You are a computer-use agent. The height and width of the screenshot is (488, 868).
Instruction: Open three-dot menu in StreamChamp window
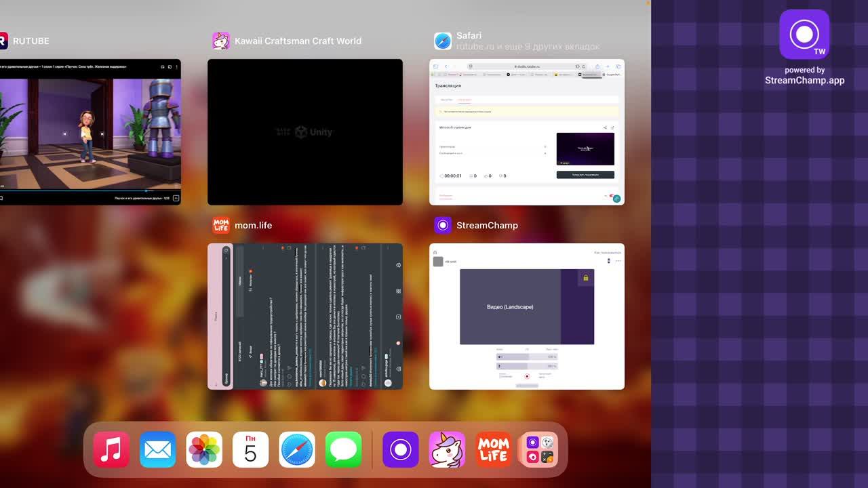pos(618,261)
